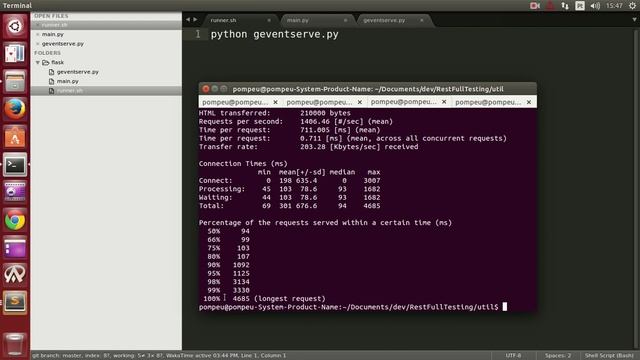Viewport: 640px width, 360px height.
Task: Close the terminal window red button
Action: point(206,89)
